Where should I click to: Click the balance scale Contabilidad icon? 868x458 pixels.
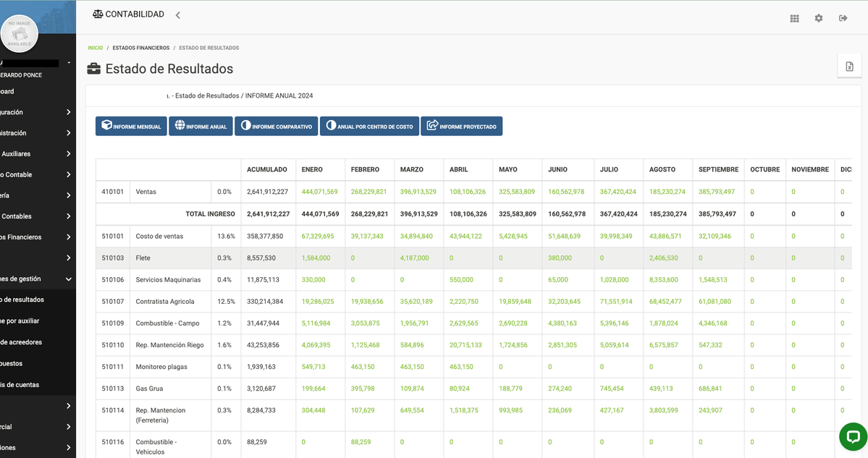(98, 14)
